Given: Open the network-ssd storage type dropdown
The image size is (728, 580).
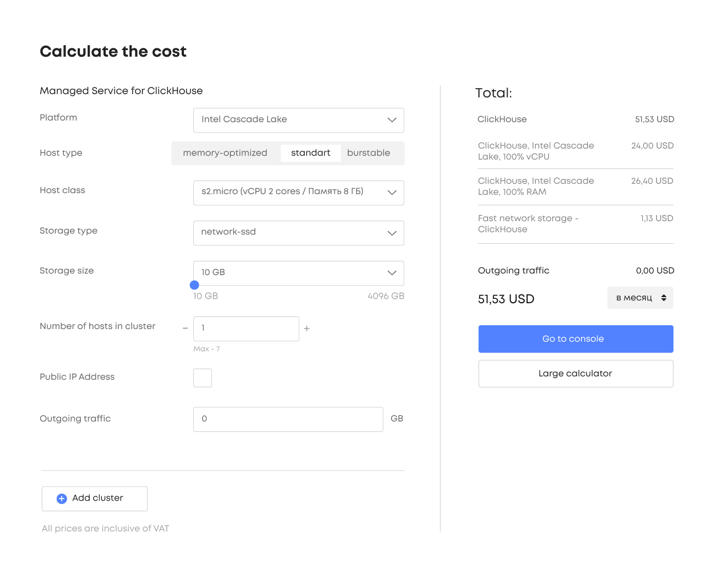Looking at the screenshot, I should [298, 233].
